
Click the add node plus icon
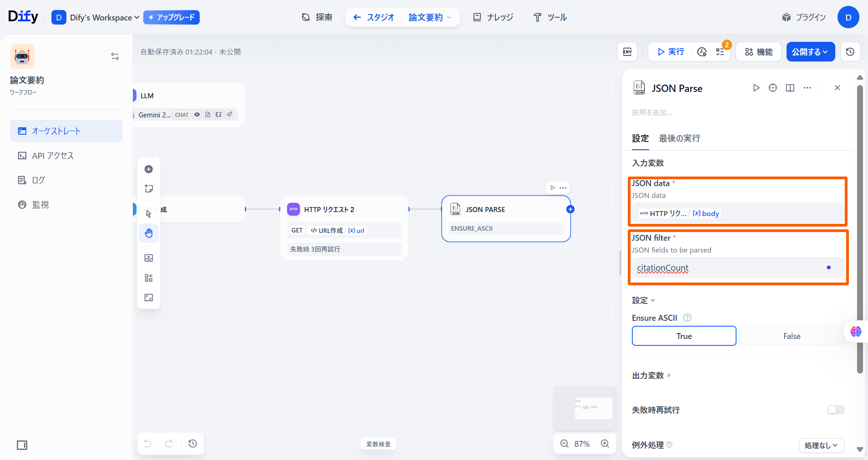click(149, 169)
